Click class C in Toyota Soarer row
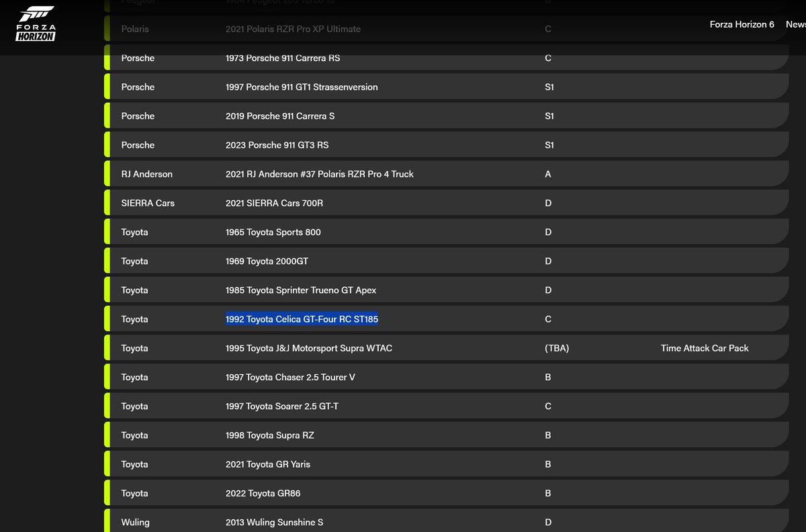 [x=548, y=406]
